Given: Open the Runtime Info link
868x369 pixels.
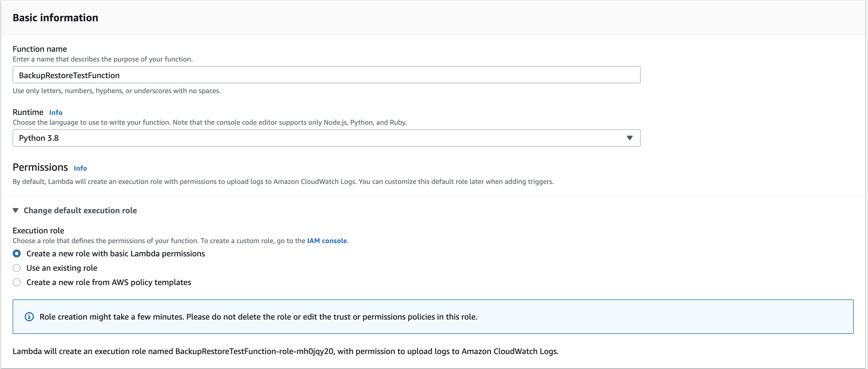Looking at the screenshot, I should point(56,112).
